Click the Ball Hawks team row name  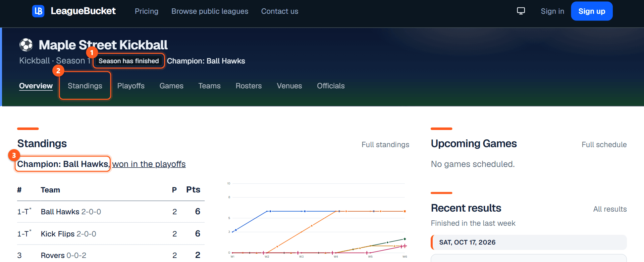pyautogui.click(x=60, y=212)
